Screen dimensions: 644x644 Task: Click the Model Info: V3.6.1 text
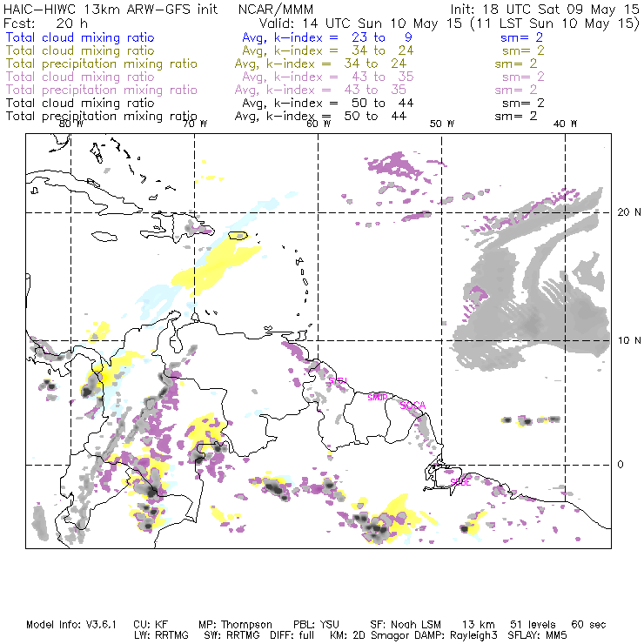coord(71,625)
